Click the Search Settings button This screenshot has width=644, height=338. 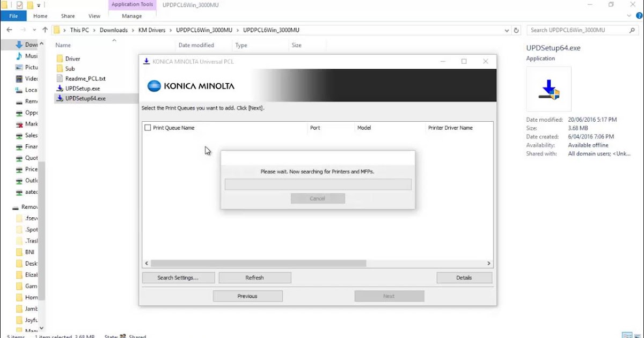coord(178,278)
